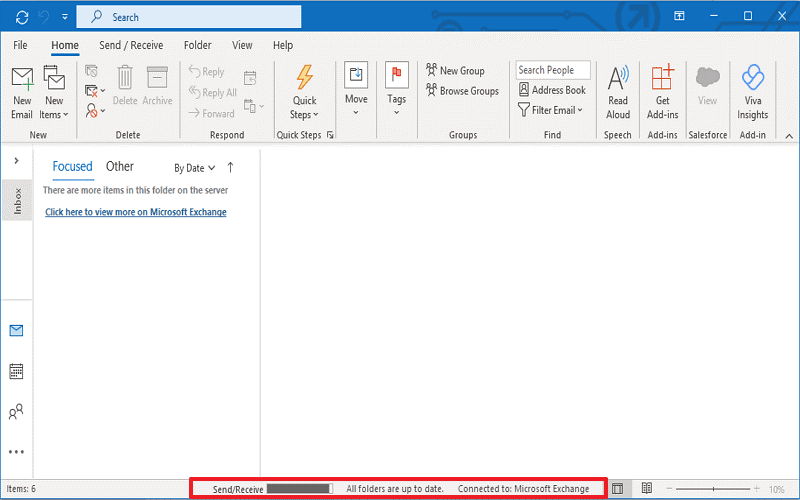Click the Search box in title bar
The width and height of the screenshot is (800, 500).
(x=189, y=17)
